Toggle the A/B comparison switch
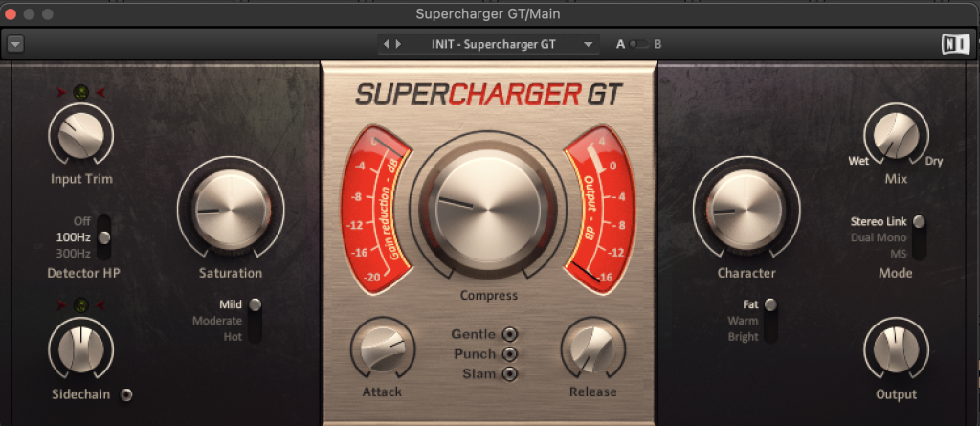This screenshot has height=426, width=980. pyautogui.click(x=639, y=44)
